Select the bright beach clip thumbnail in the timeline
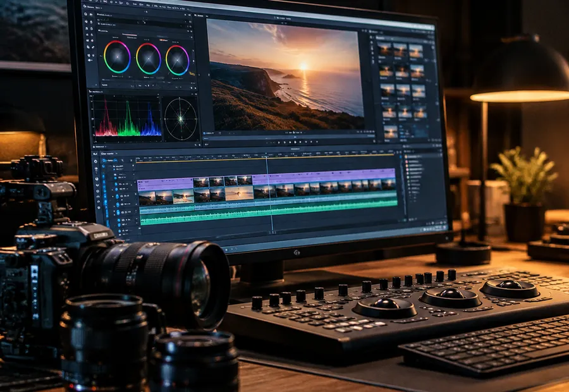 pos(239,193)
